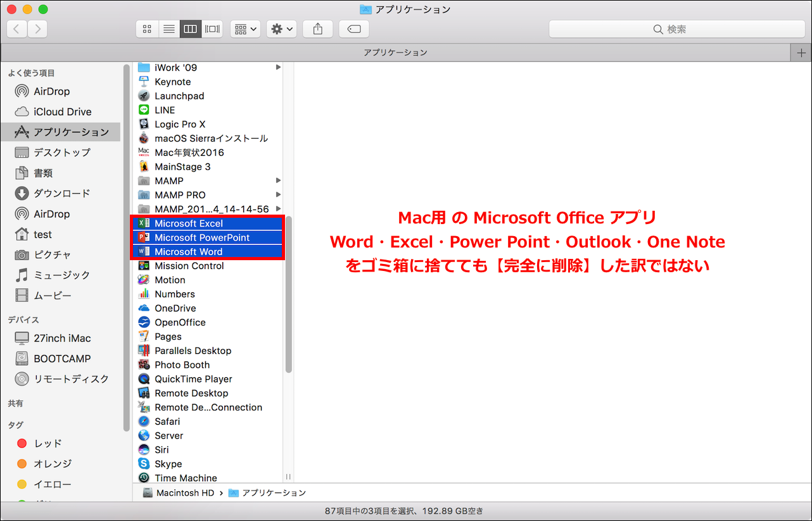This screenshot has height=521, width=812.
Task: Click the Skype icon
Action: (144, 464)
